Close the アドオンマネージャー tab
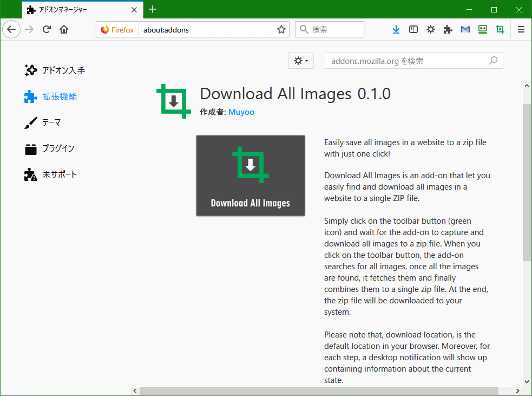This screenshot has width=532, height=396. (134, 10)
